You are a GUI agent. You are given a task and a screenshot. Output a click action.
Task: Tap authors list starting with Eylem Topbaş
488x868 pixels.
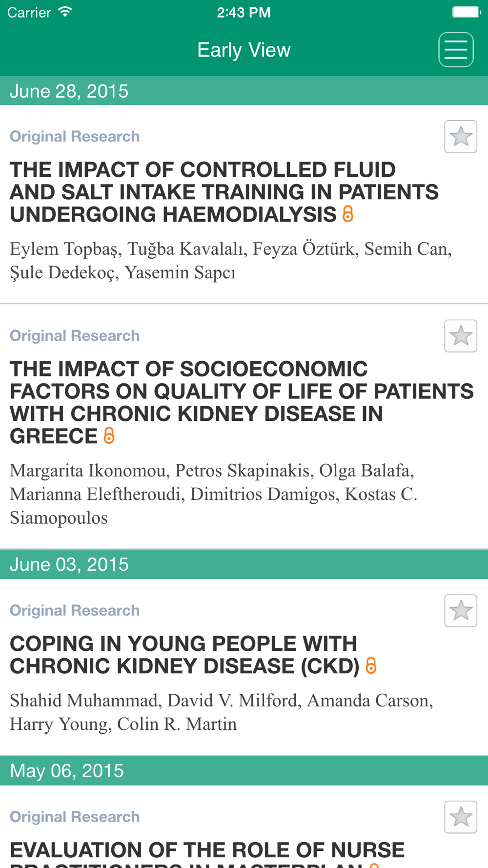click(x=231, y=261)
